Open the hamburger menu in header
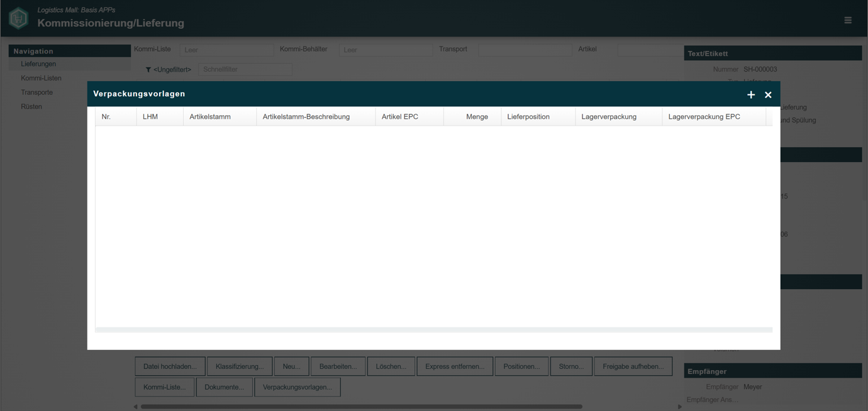 (x=848, y=20)
